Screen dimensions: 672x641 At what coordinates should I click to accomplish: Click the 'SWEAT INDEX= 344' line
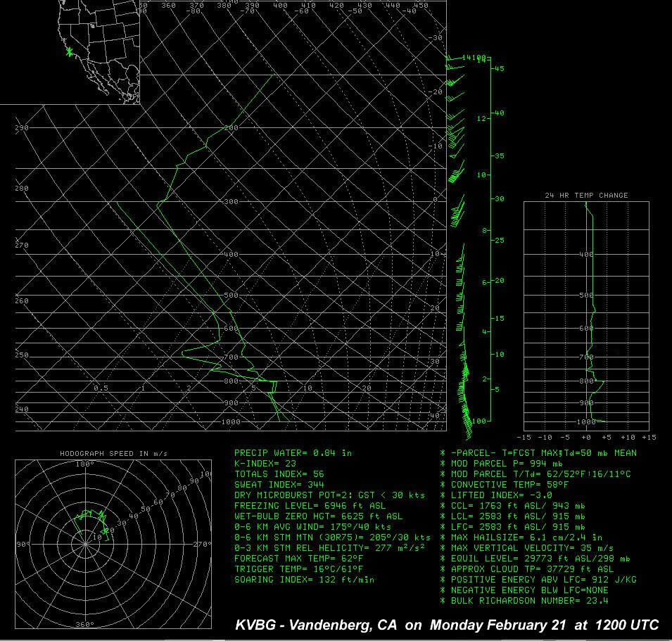click(279, 485)
